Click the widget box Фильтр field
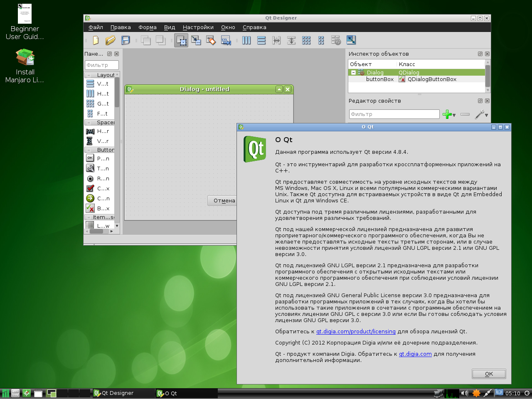 (x=102, y=65)
